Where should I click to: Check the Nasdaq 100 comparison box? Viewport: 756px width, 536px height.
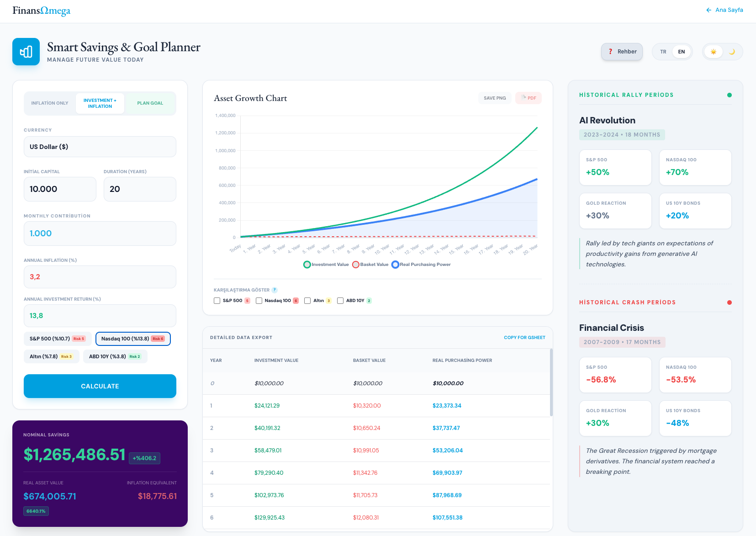click(259, 300)
